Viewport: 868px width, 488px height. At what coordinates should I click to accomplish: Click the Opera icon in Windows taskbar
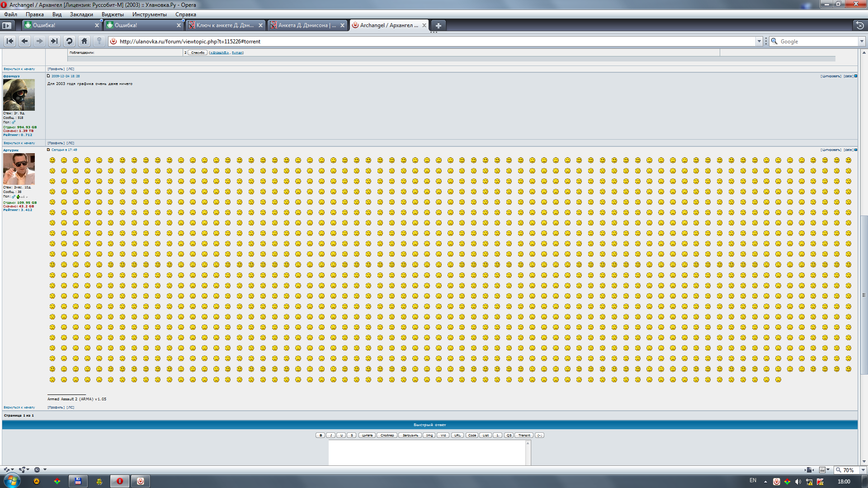119,481
